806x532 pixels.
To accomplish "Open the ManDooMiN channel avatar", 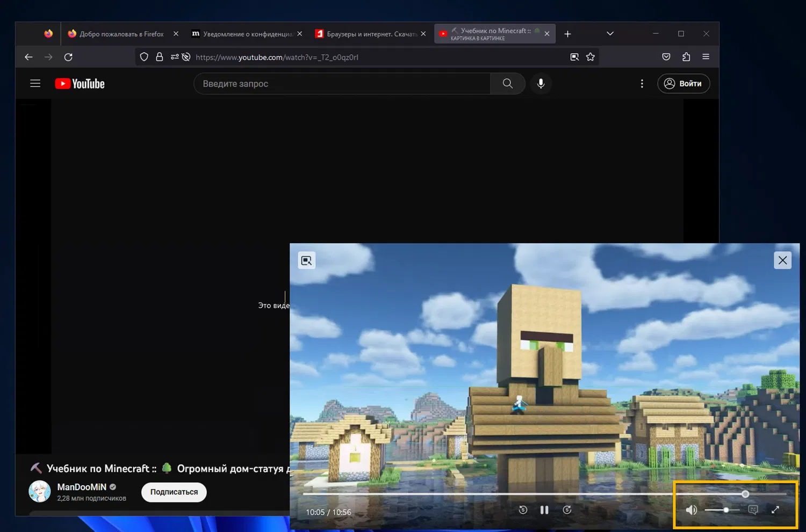I will [40, 491].
